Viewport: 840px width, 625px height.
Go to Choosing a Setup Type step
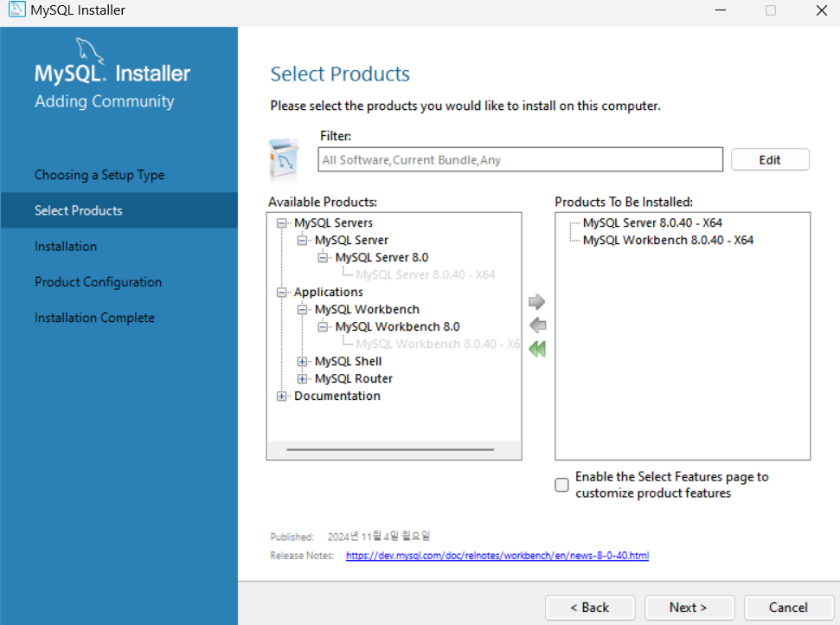tap(99, 175)
